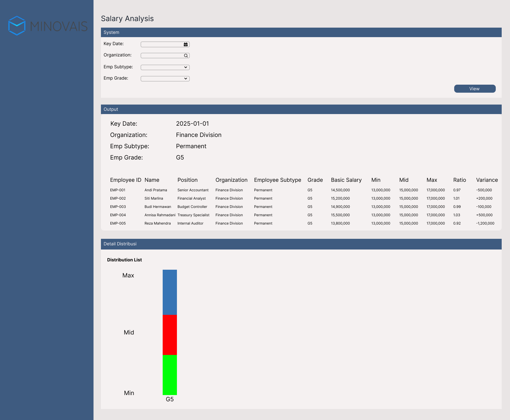Select the Reza Mahendra row
This screenshot has height=420, width=510.
click(x=158, y=223)
